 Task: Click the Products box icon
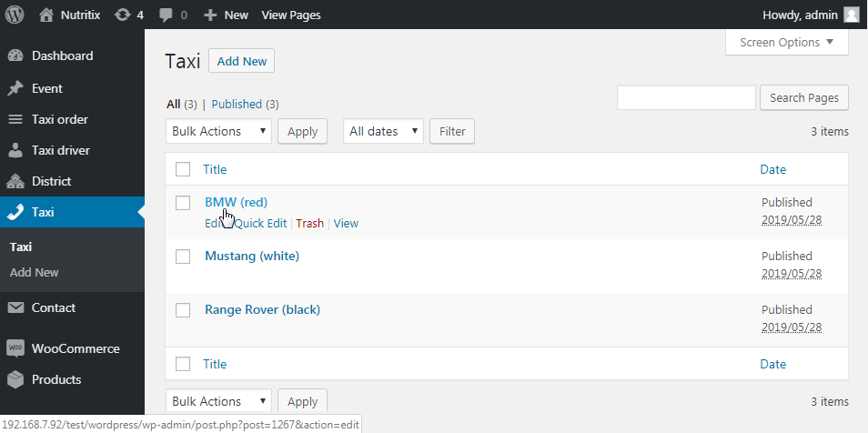pyautogui.click(x=15, y=380)
